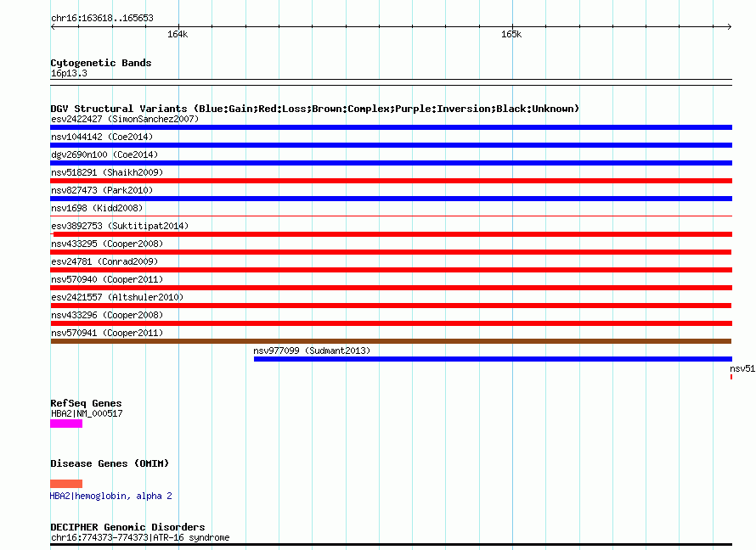Click the red bar of nsv433295
Screen dimensions: 756x550
click(x=391, y=252)
